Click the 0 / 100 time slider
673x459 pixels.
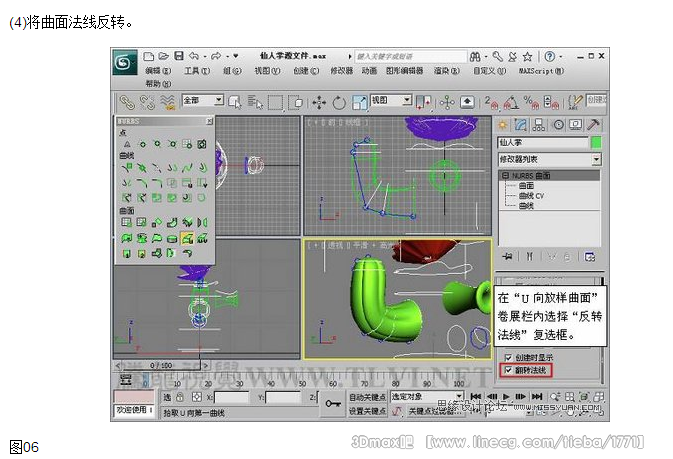point(162,365)
